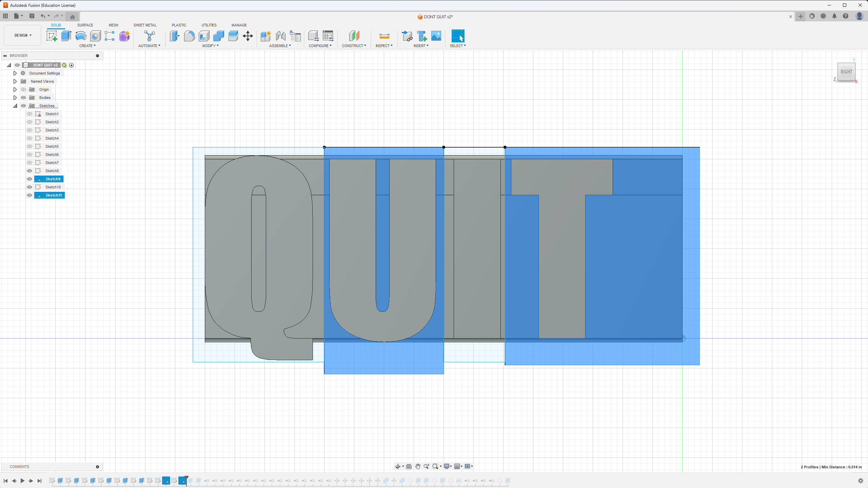Select the Insert Derive tool

[x=407, y=36]
